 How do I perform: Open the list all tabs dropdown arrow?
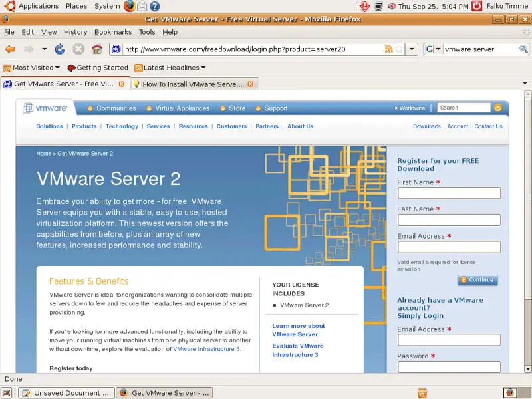point(525,83)
